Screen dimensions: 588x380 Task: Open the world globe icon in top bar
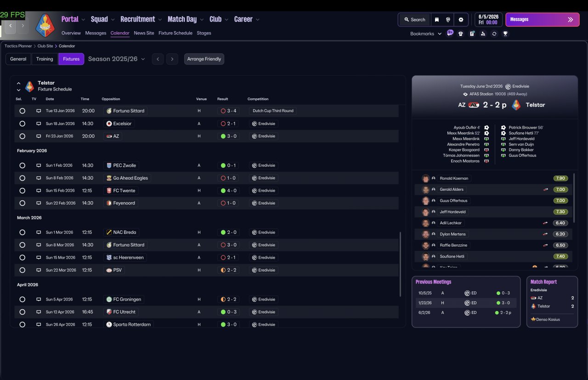click(x=448, y=20)
